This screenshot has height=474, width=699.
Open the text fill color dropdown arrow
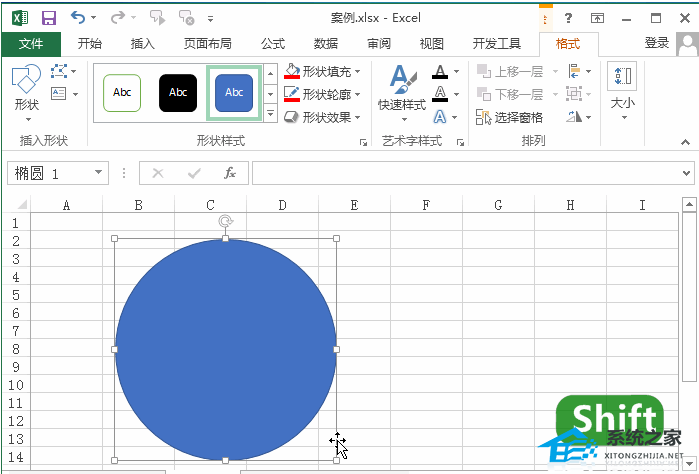click(x=456, y=71)
